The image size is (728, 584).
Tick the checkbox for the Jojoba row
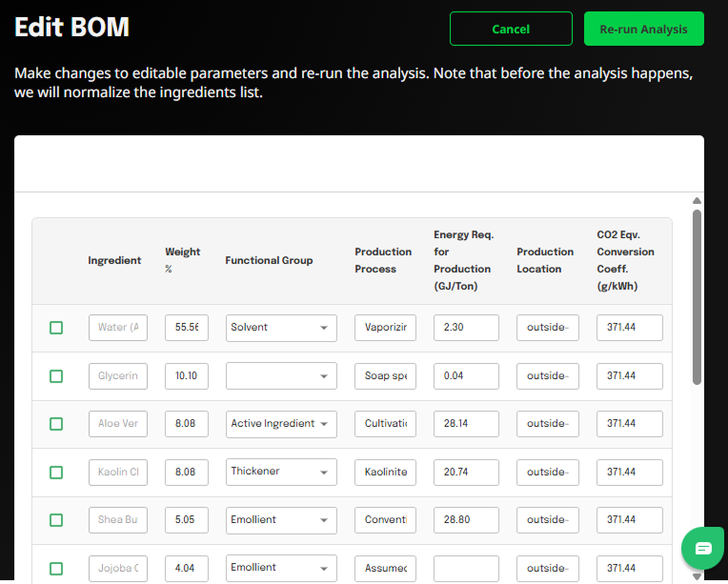tap(56, 569)
